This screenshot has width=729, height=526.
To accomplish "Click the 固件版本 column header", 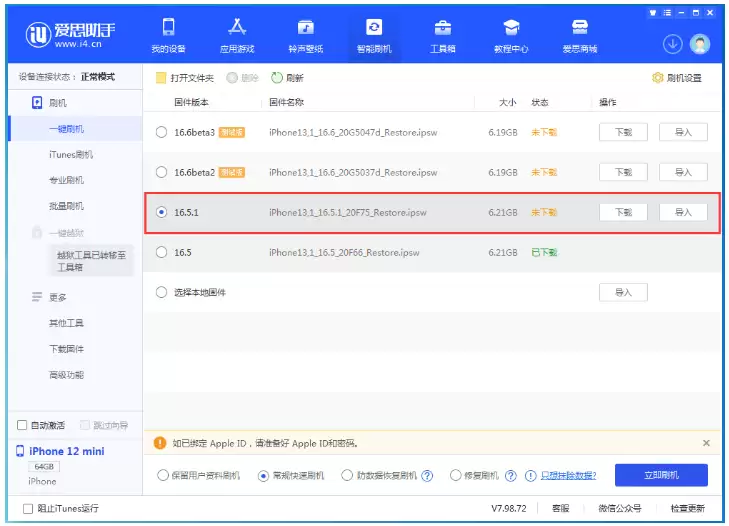I will [192, 102].
